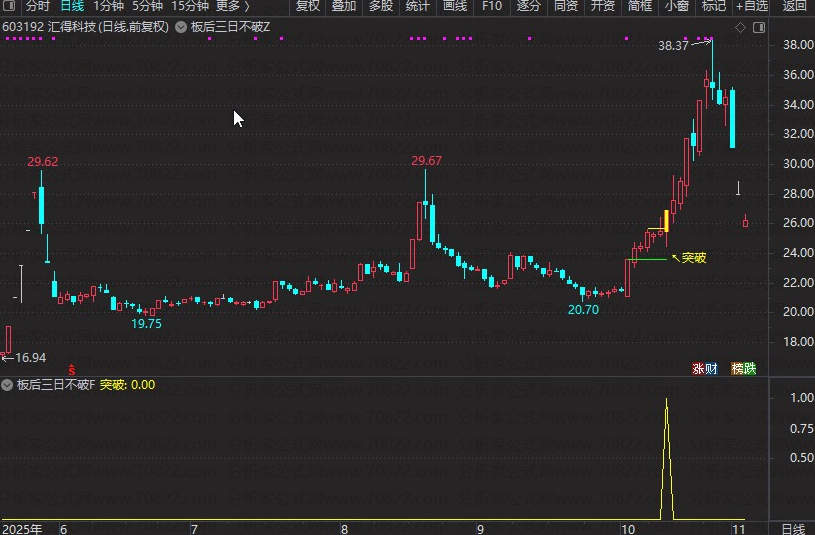
Task: Click the small left-edge icon before 分时
Action: (x=10, y=6)
